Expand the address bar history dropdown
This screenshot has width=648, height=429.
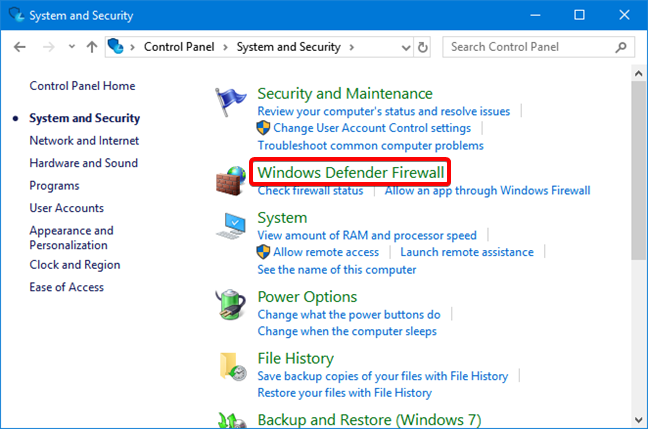(406, 48)
